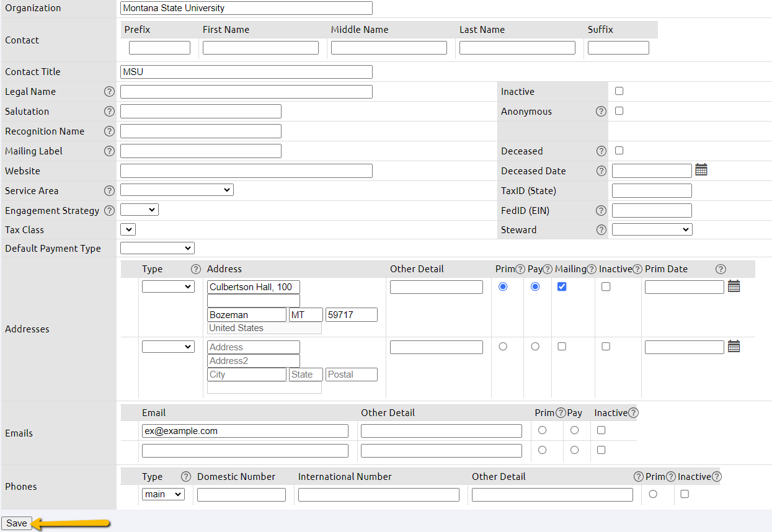The width and height of the screenshot is (772, 532).
Task: Click the Organization name field
Action: pyautogui.click(x=246, y=8)
